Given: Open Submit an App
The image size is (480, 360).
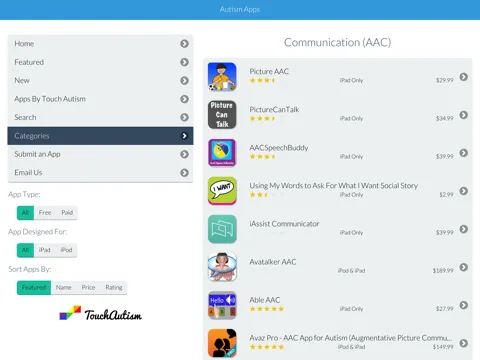Looking at the screenshot, I should 100,154.
